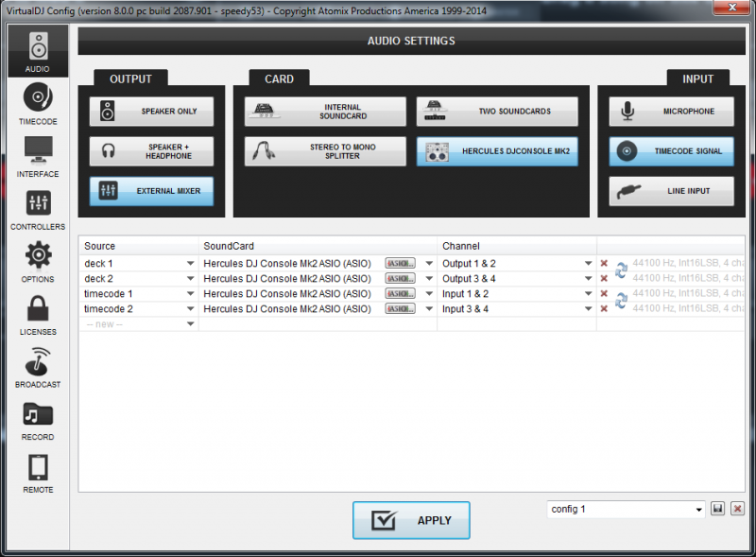This screenshot has height=557, width=756.
Task: Open the Record section
Action: pyautogui.click(x=38, y=420)
